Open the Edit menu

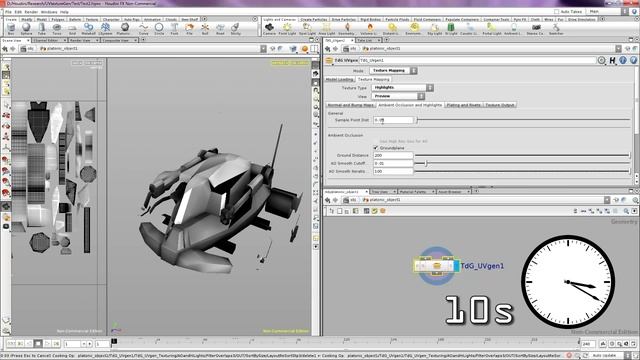pos(18,12)
